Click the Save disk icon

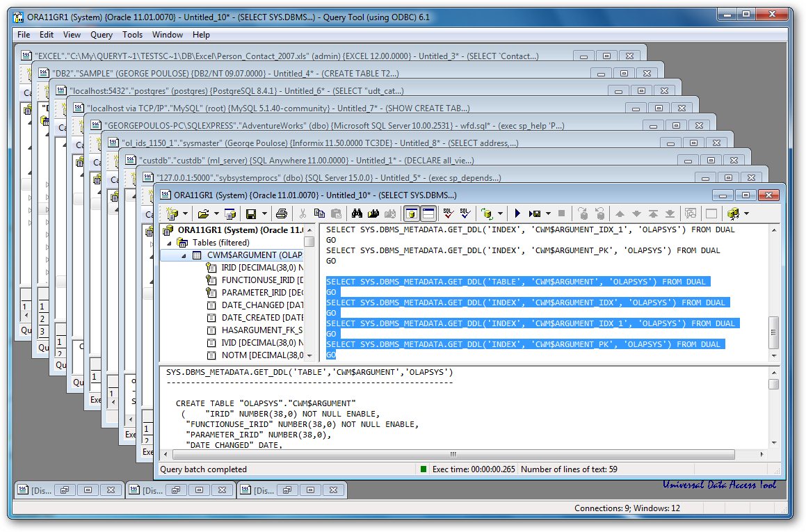250,213
